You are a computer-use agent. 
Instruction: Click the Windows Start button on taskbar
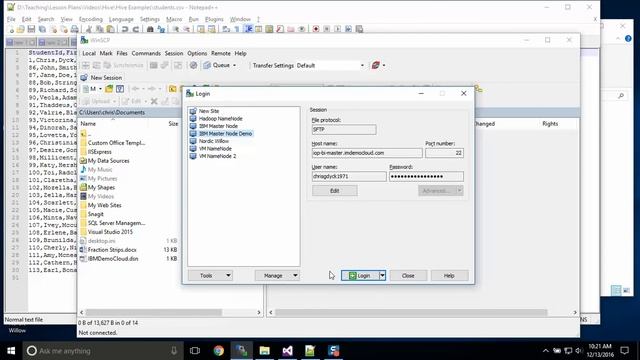tap(11, 351)
